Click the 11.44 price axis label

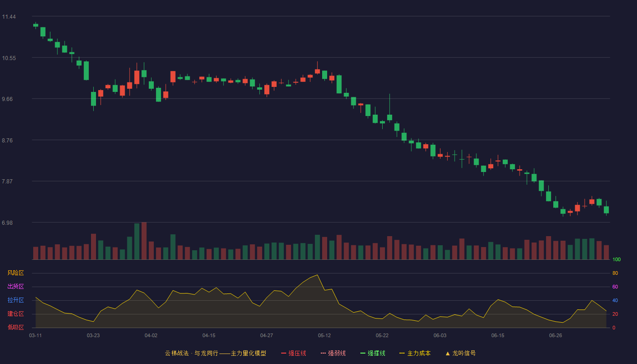tap(9, 17)
